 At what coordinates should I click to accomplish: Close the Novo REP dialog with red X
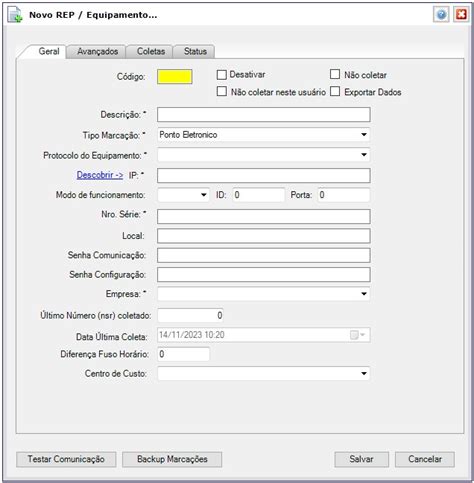461,15
